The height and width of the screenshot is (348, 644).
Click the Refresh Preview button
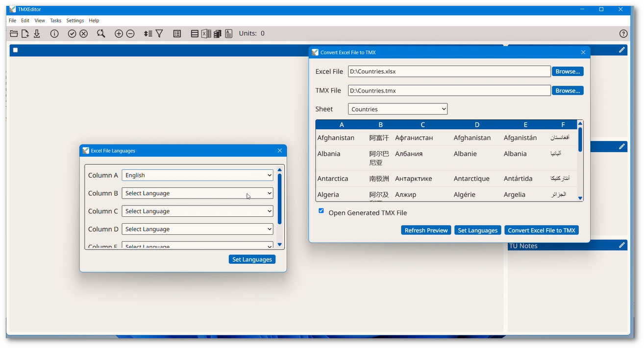[426, 231]
